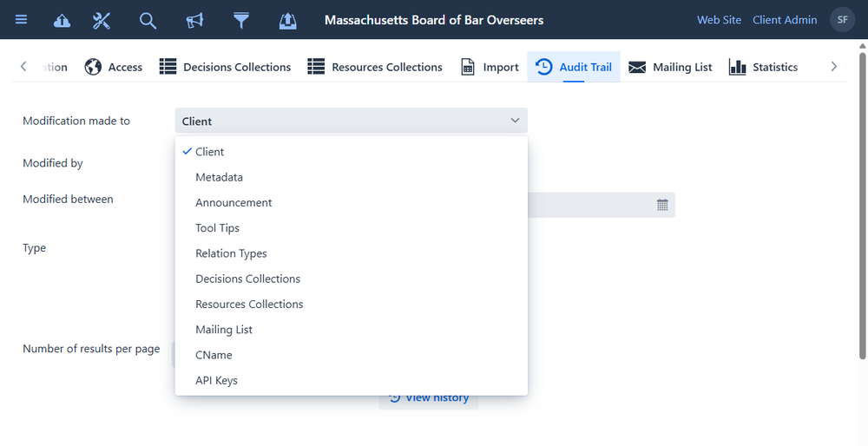This screenshot has height=446, width=868.
Task: Switch to the Statistics tab
Action: point(763,67)
